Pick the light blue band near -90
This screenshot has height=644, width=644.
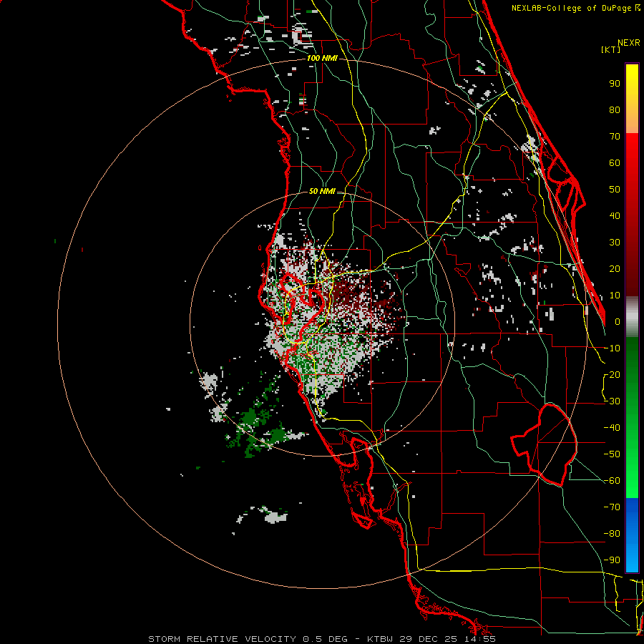pos(632,559)
